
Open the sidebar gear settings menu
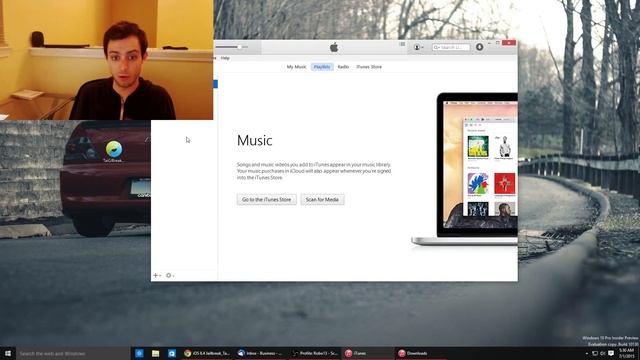pos(170,276)
